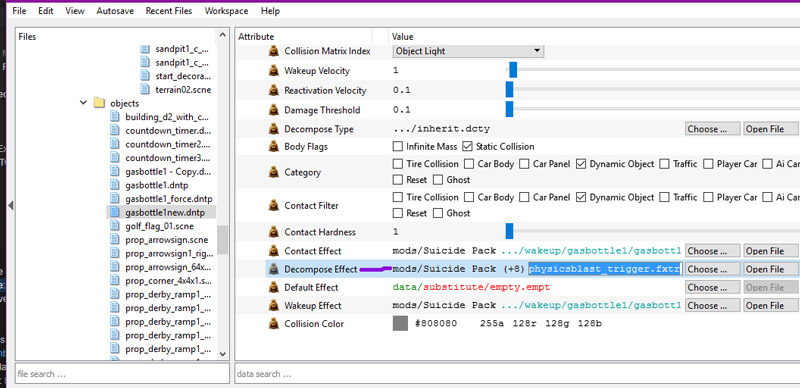The height and width of the screenshot is (388, 800).
Task: Click the lock icon beside Collision Color
Action: click(x=274, y=324)
